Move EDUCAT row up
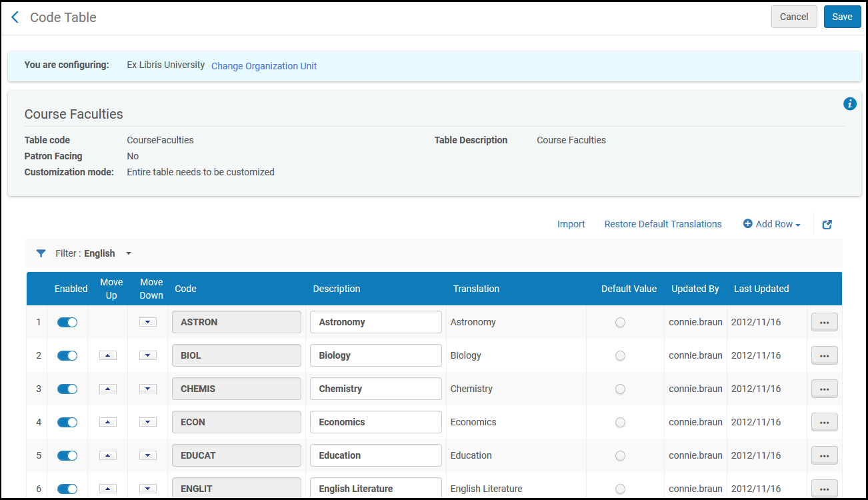The height and width of the screenshot is (500, 868). (x=108, y=455)
